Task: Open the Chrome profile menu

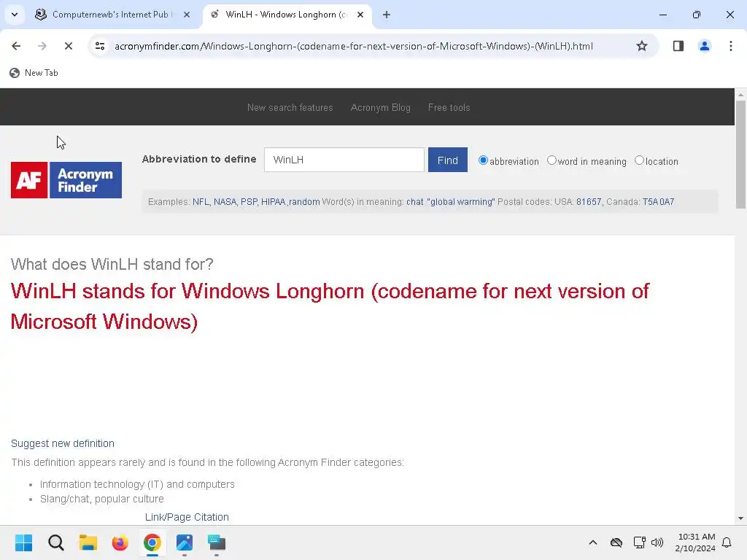Action: point(704,46)
